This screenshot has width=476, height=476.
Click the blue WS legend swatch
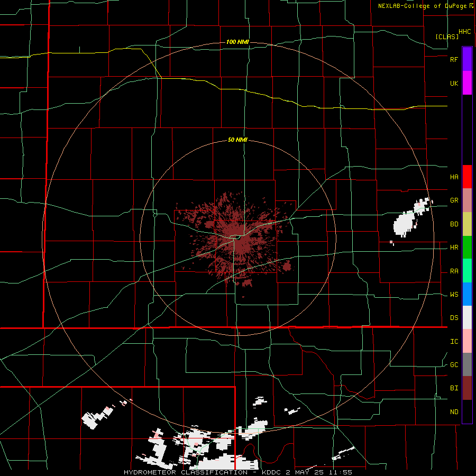pos(467,294)
